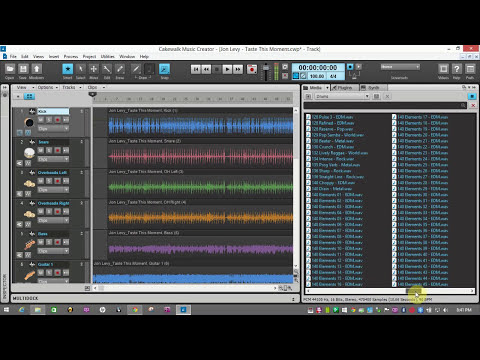Click the Mixdown export icon
The height and width of the screenshot is (360, 480).
pos(36,69)
